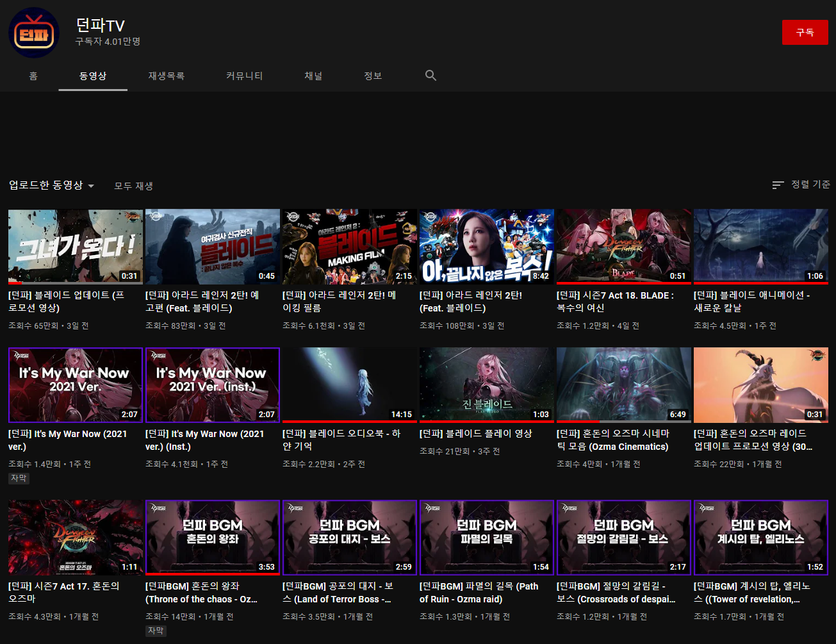Click the red 구독 subscribe button
The width and height of the screenshot is (836, 644).
click(805, 32)
